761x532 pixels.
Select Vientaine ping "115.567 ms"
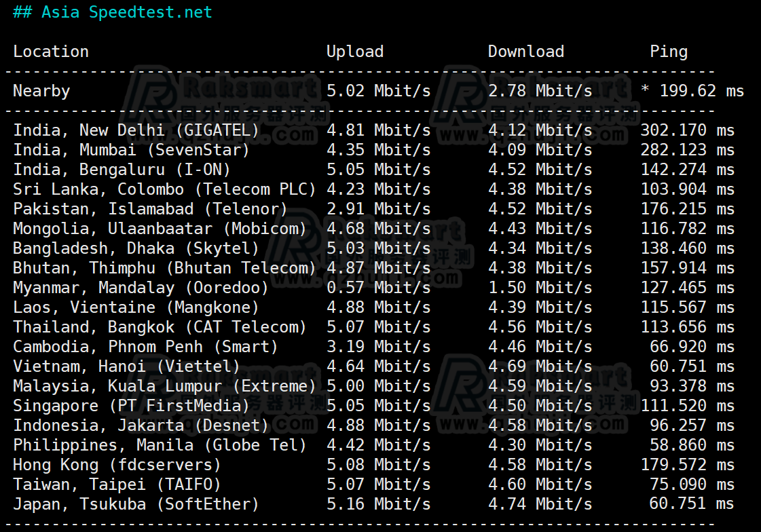687,307
